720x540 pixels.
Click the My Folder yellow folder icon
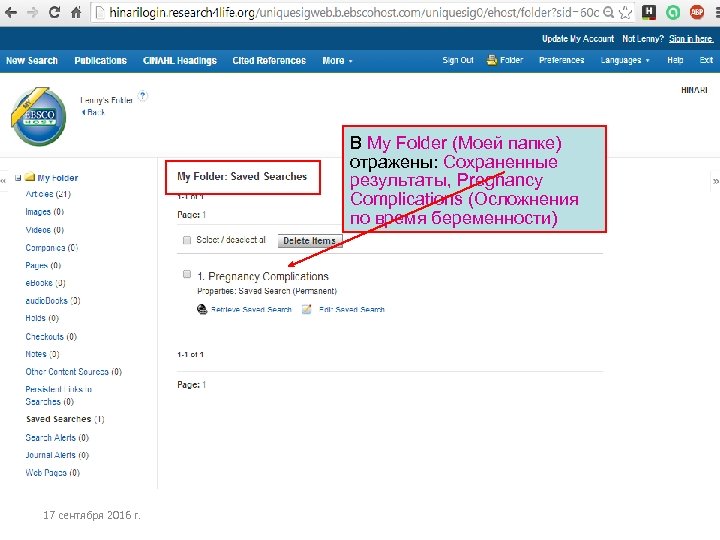click(30, 177)
